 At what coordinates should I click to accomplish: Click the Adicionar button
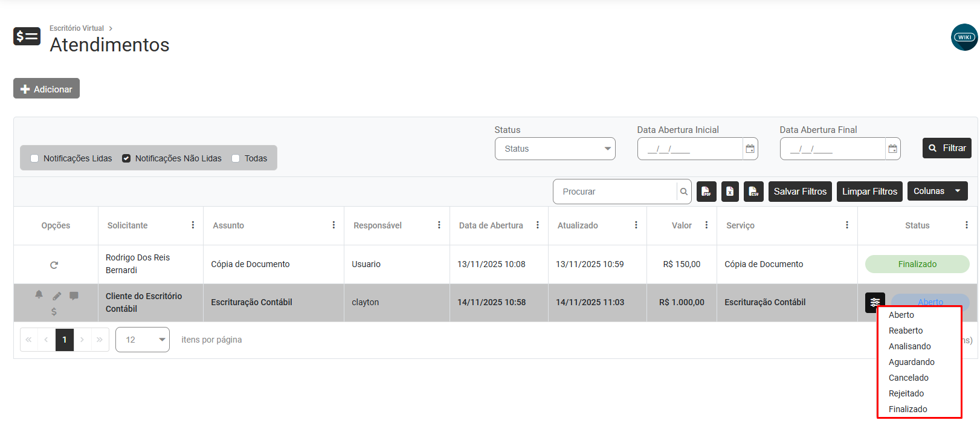coord(47,89)
